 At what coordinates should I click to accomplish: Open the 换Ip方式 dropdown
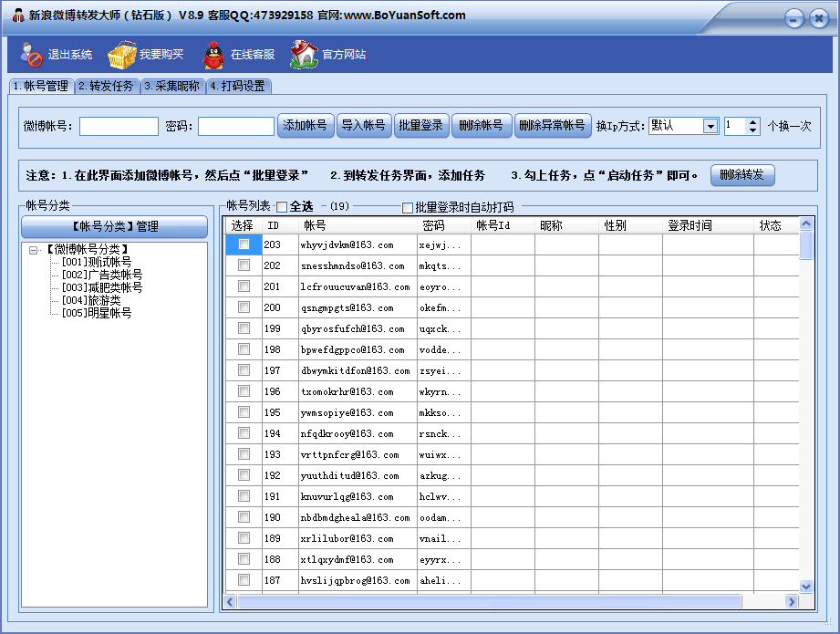[x=710, y=127]
